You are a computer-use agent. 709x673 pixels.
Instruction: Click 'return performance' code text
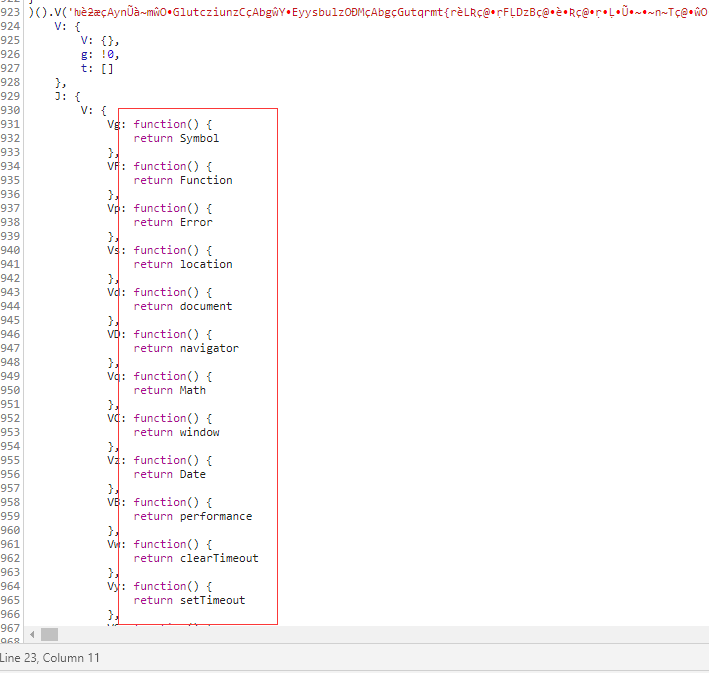tap(193, 517)
